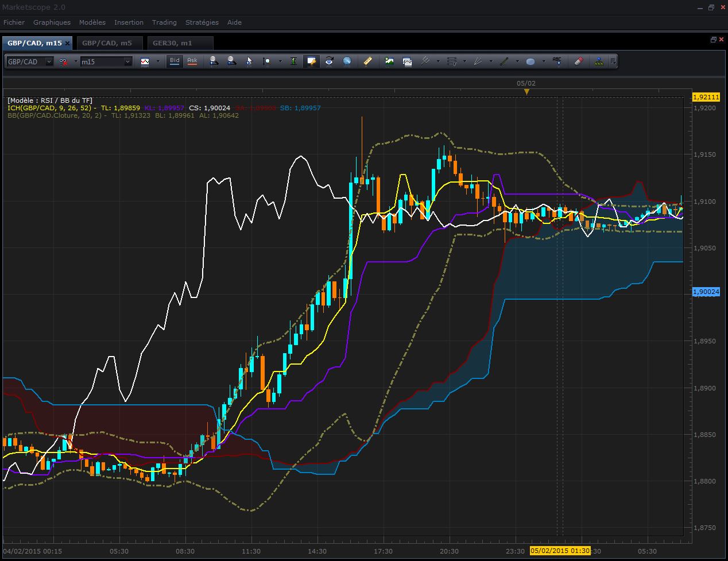Click the zoom out magnifier icon

tap(231, 61)
